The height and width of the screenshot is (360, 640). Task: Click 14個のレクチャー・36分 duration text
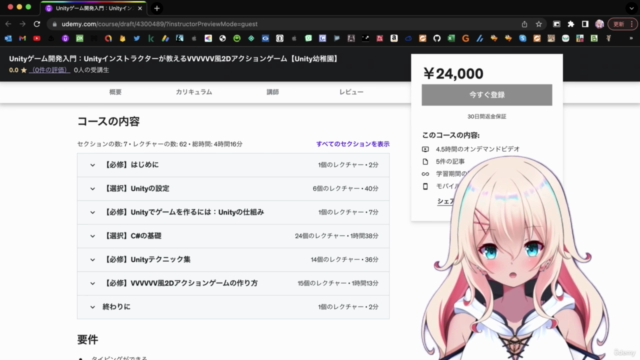point(345,260)
